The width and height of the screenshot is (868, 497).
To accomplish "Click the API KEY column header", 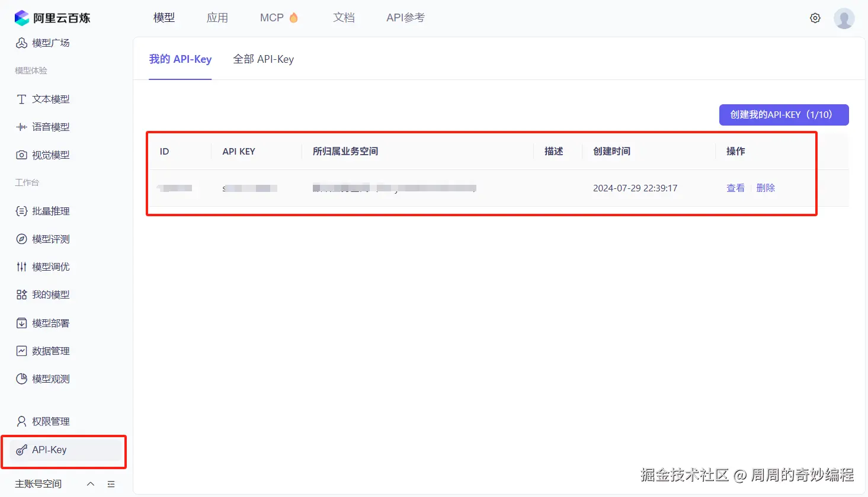I will click(239, 152).
